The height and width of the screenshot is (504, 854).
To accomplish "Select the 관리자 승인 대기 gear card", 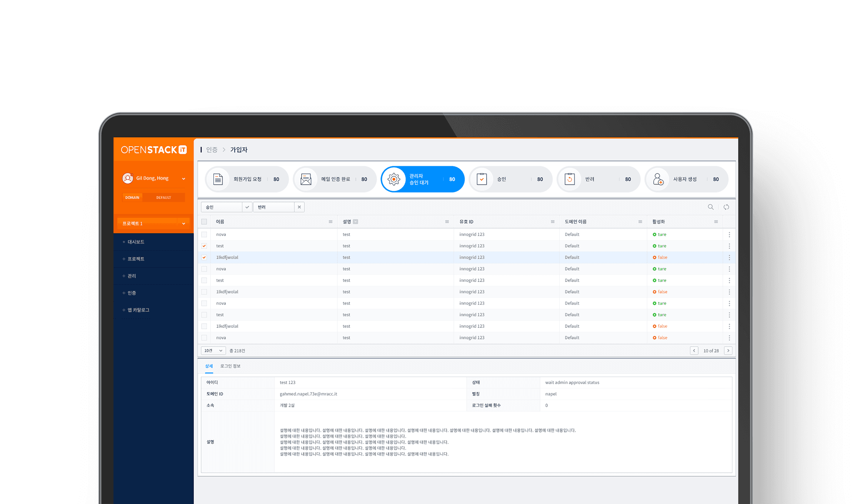I will (422, 179).
